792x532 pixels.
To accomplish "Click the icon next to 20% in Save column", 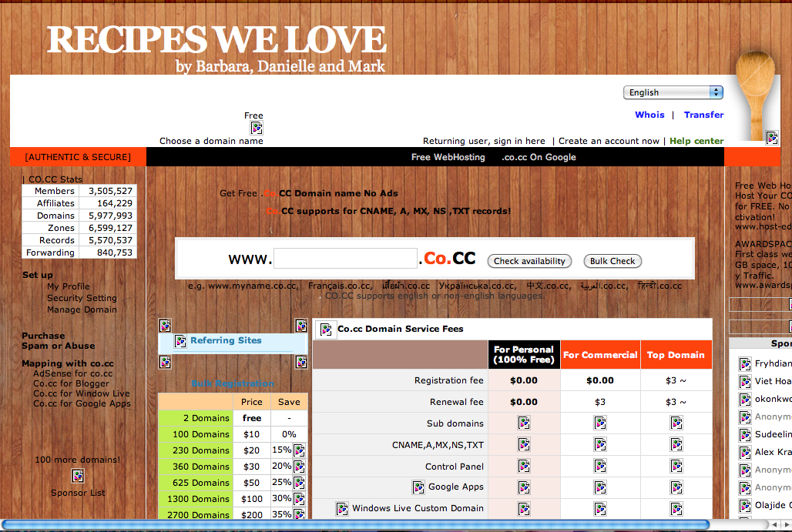I will click(299, 466).
